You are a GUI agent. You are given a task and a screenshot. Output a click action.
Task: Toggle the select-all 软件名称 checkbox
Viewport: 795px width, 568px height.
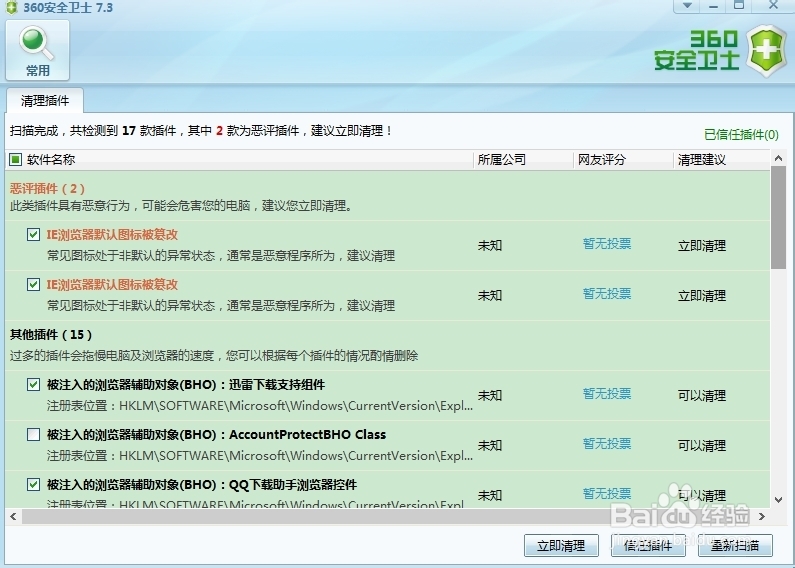pos(16,160)
